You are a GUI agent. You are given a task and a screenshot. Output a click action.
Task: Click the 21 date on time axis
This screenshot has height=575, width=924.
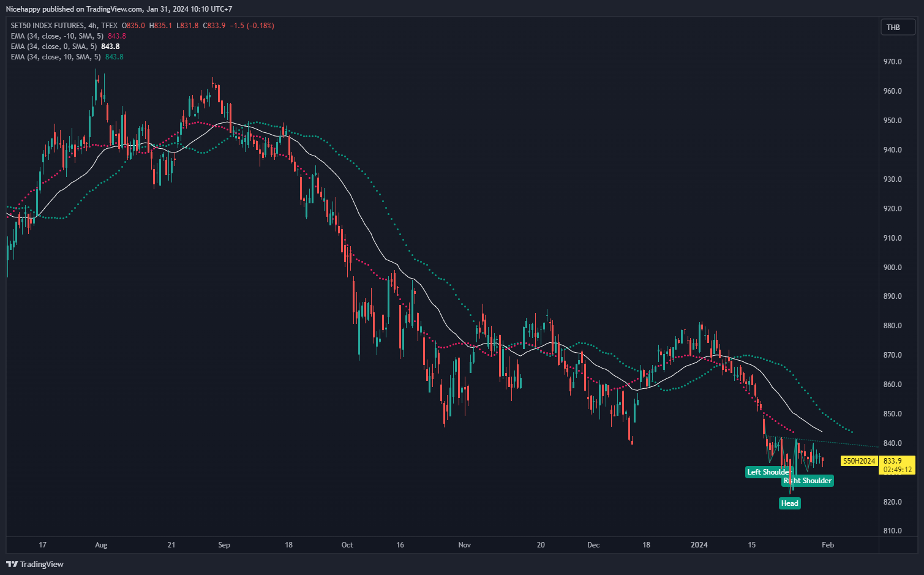[x=171, y=545]
